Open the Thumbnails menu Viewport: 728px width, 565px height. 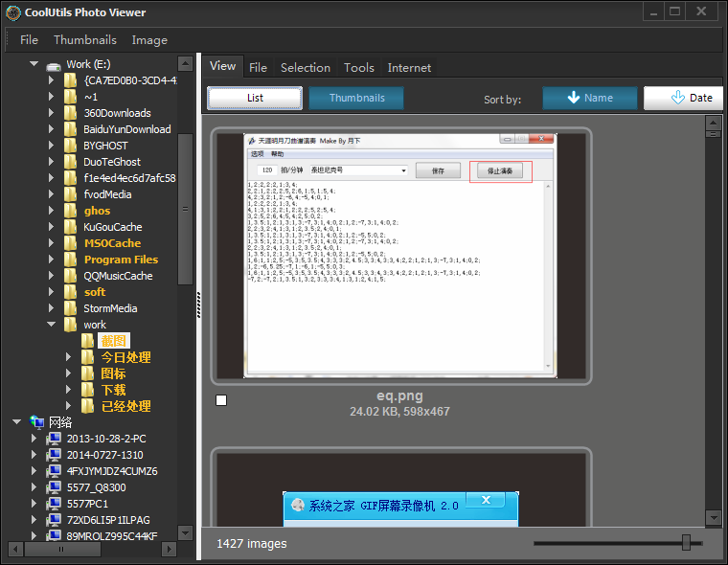point(84,40)
